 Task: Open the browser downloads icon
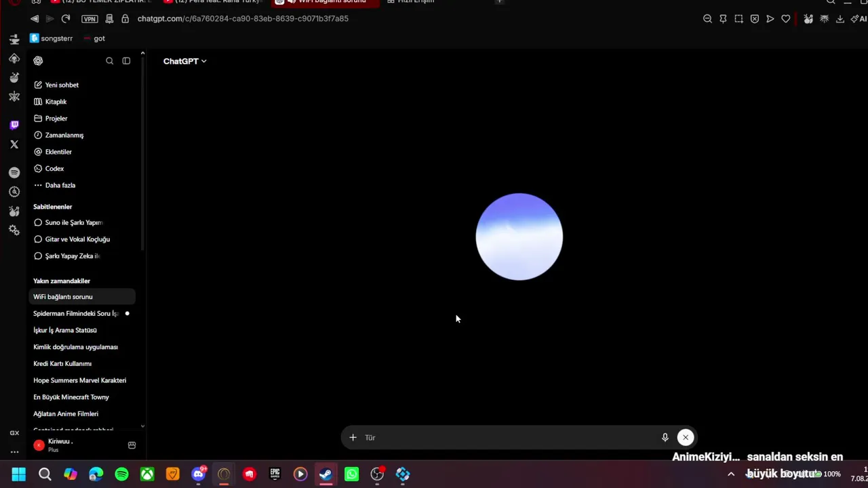840,19
